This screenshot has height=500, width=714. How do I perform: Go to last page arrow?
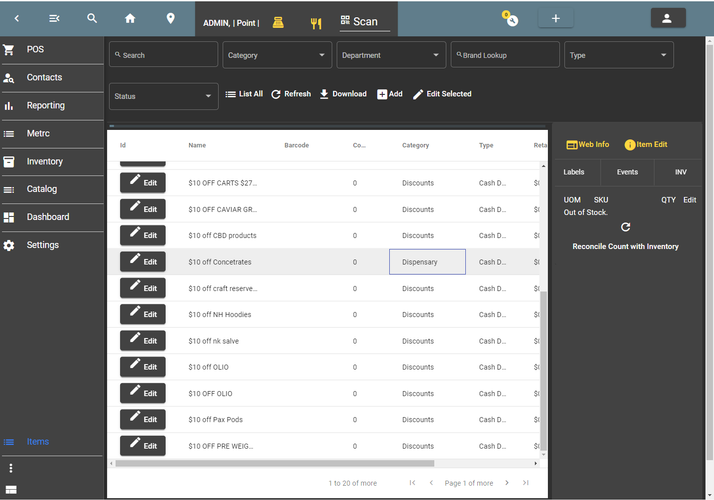pos(525,483)
